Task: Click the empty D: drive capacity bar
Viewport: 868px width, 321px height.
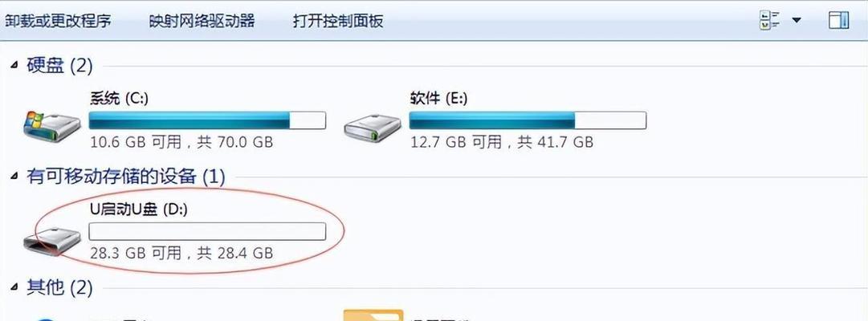Action: tap(208, 231)
